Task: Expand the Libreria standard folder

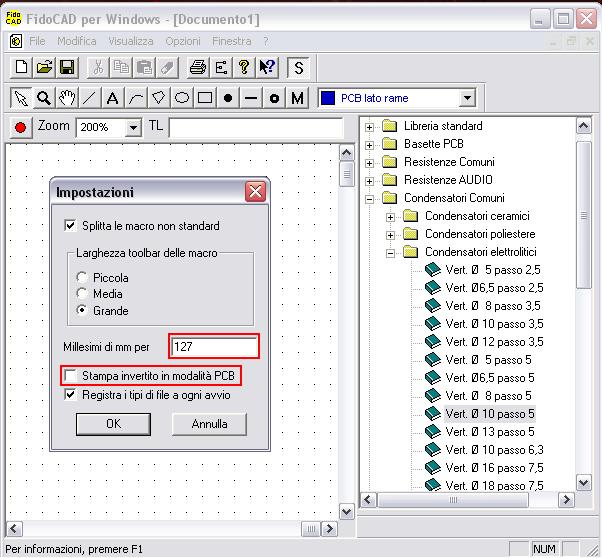Action: click(x=369, y=127)
